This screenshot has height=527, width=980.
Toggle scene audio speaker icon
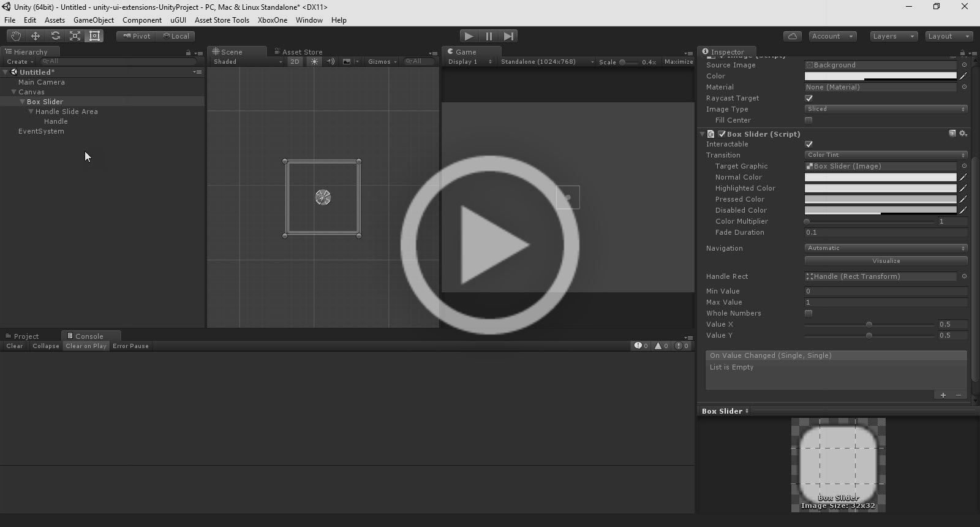pyautogui.click(x=330, y=61)
